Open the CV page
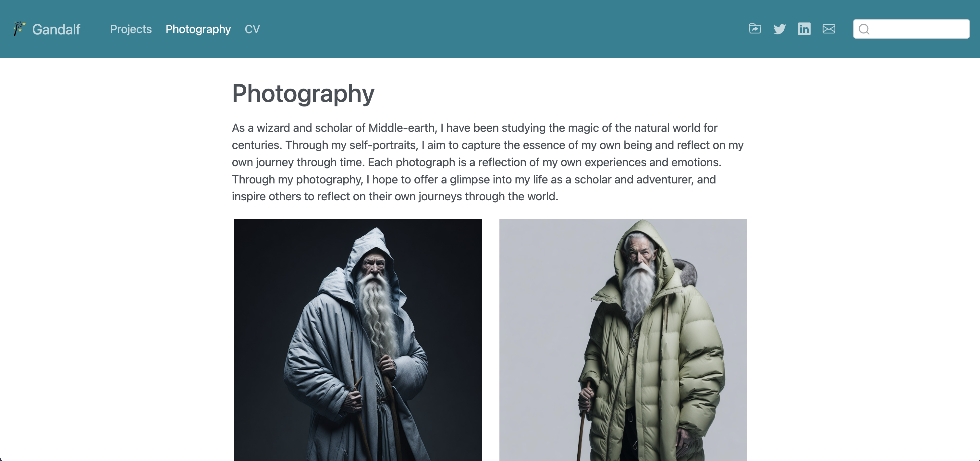The height and width of the screenshot is (461, 980). coord(252,29)
